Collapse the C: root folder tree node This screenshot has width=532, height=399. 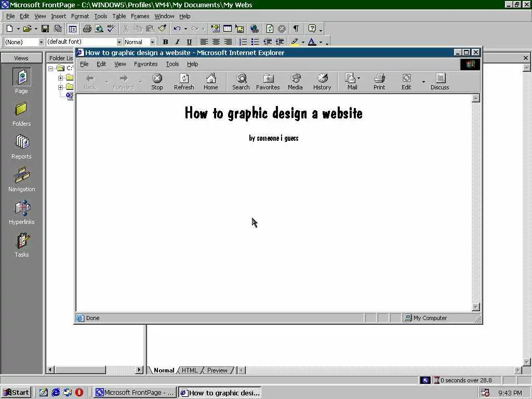(50, 69)
